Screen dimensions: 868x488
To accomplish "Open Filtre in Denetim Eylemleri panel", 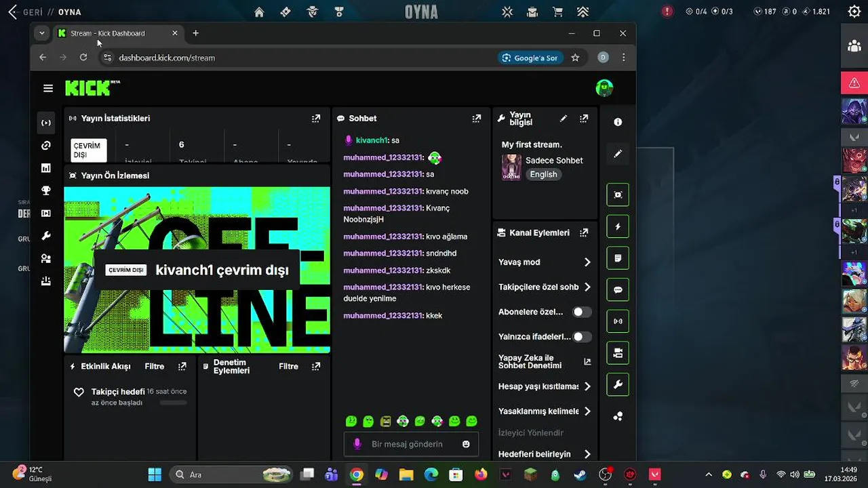I will pyautogui.click(x=288, y=366).
